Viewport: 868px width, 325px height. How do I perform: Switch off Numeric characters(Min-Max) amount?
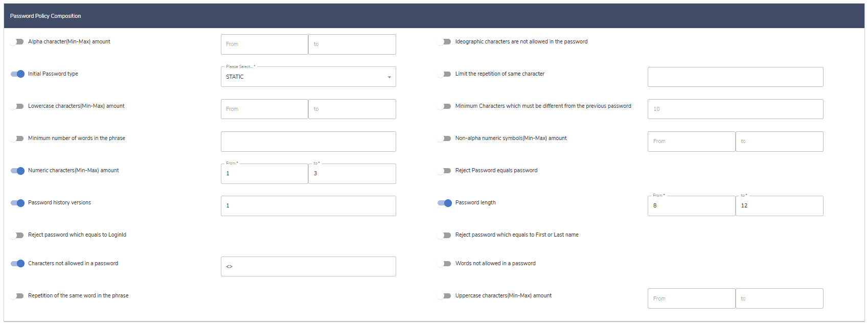coord(18,171)
